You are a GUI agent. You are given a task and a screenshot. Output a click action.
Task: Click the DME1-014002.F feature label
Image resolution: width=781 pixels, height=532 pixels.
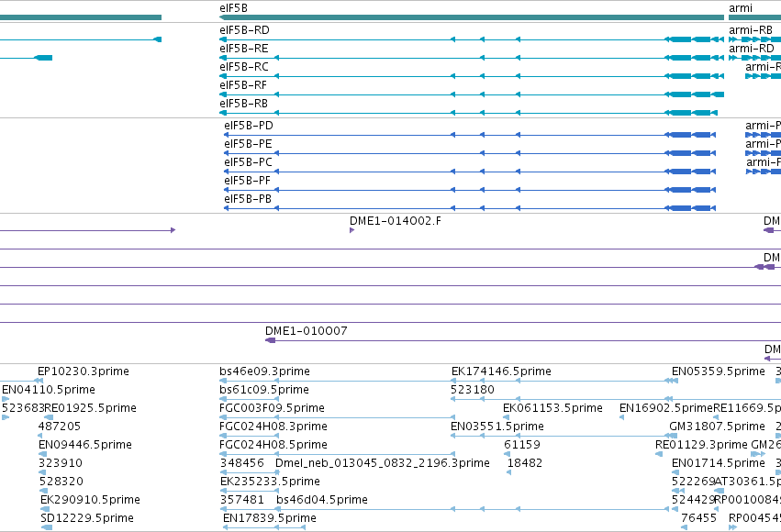tap(395, 221)
